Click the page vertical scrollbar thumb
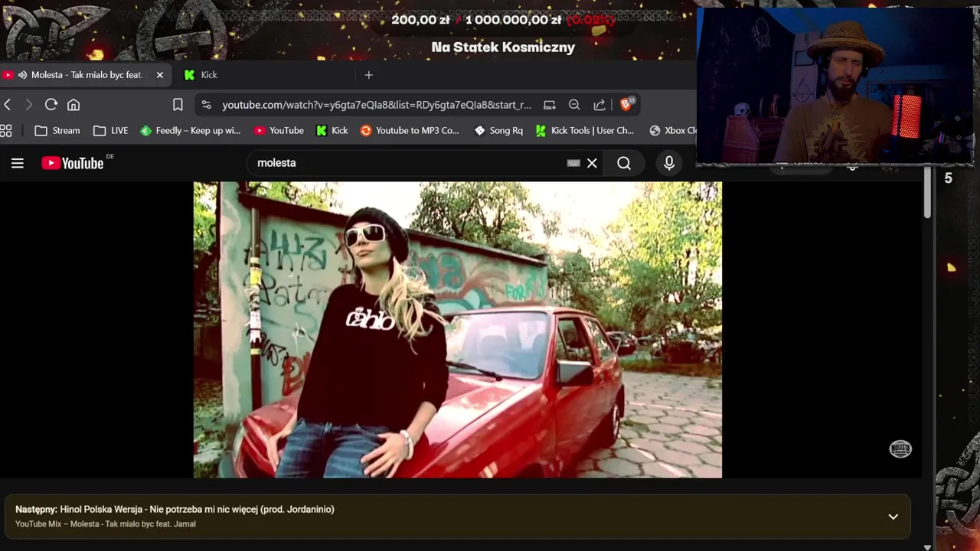Viewport: 980px width, 551px height. coord(927,193)
